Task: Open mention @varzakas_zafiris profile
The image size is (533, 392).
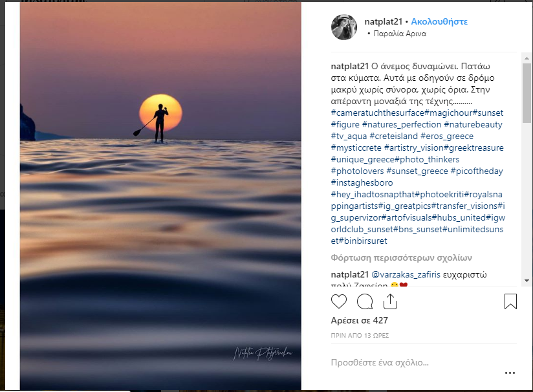Action: pos(406,274)
